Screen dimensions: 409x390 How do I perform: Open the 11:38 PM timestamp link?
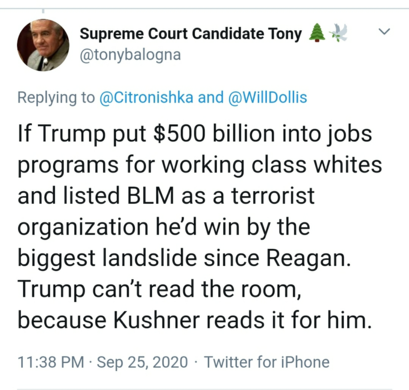(51, 362)
